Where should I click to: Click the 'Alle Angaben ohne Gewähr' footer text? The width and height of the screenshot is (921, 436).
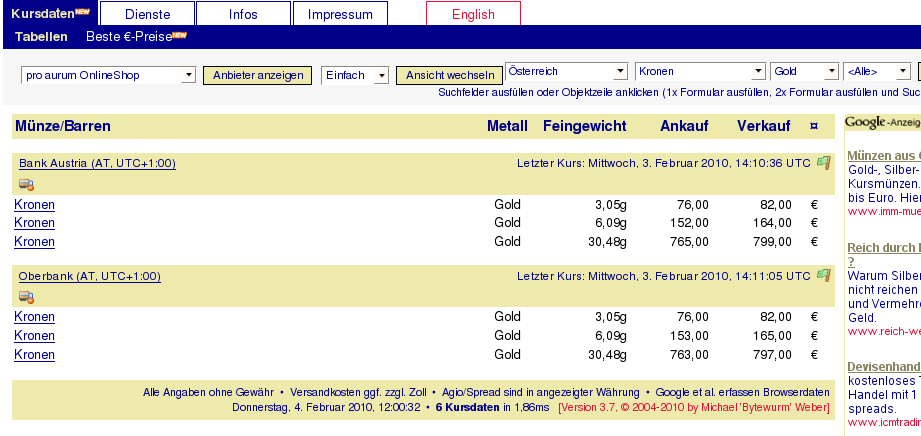(209, 392)
